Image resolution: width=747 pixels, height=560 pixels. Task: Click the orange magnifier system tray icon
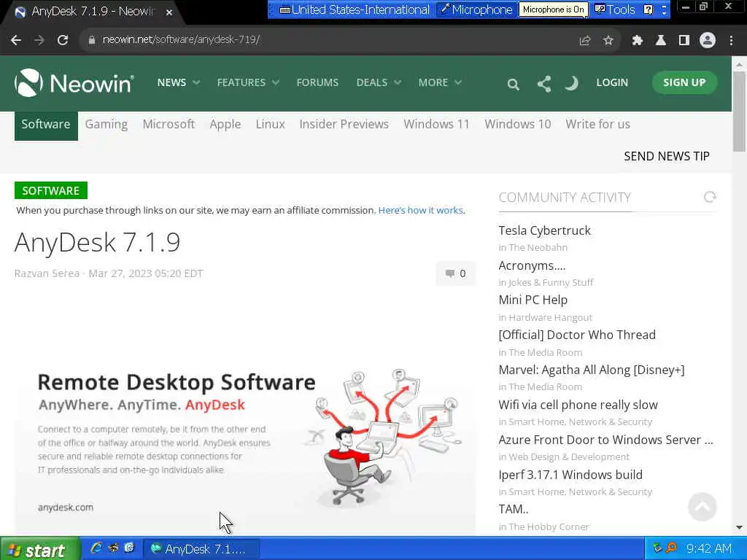671,548
